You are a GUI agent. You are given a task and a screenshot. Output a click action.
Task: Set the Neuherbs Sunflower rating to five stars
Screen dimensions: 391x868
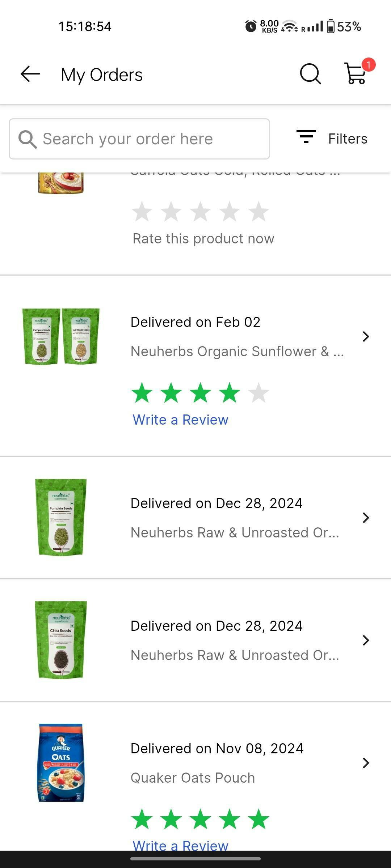(258, 393)
